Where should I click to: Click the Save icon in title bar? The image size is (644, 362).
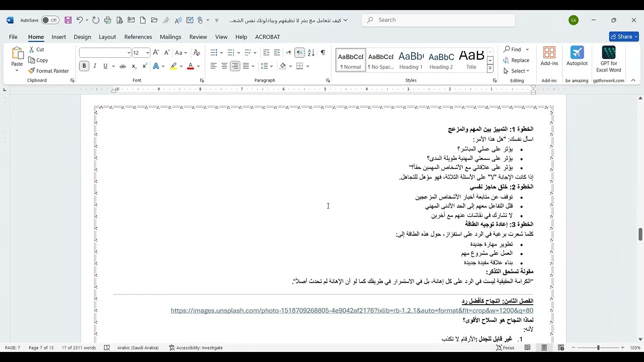[x=68, y=20]
